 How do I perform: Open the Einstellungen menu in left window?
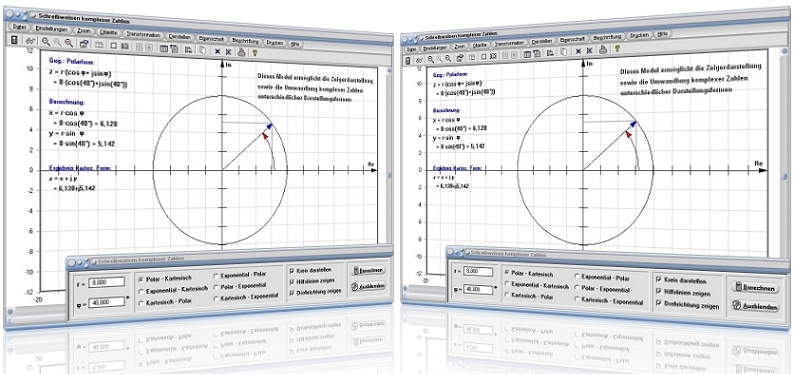(x=51, y=29)
